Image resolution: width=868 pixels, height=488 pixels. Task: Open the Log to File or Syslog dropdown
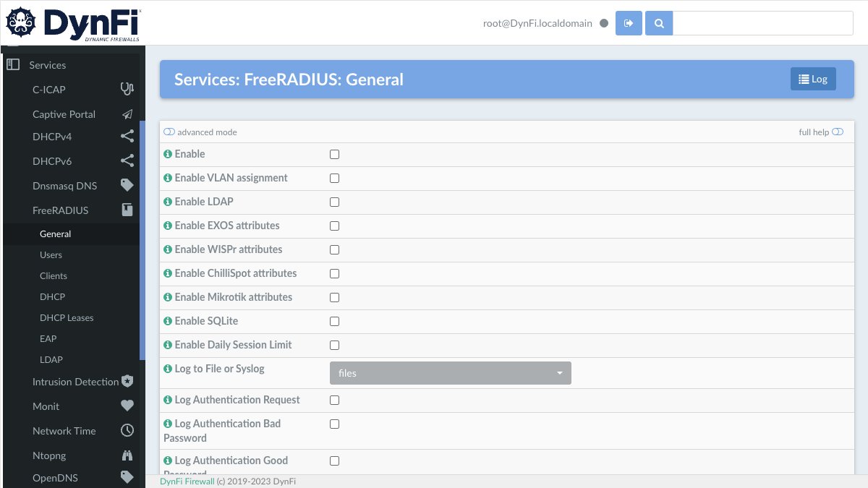pyautogui.click(x=451, y=373)
